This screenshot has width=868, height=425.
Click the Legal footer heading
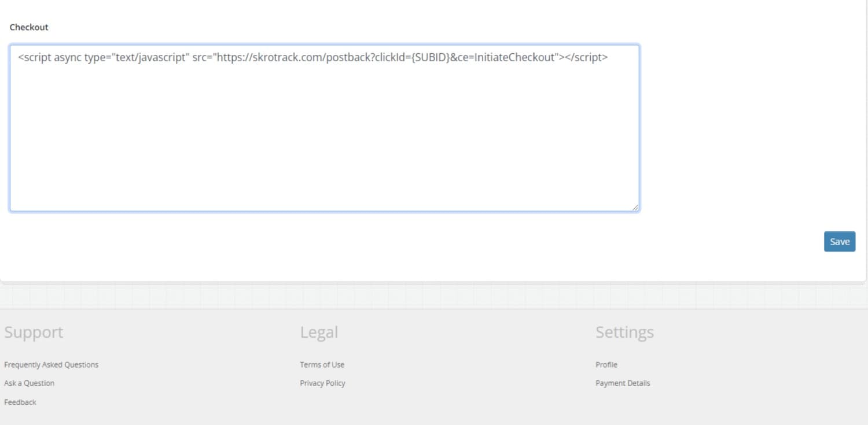(x=319, y=332)
